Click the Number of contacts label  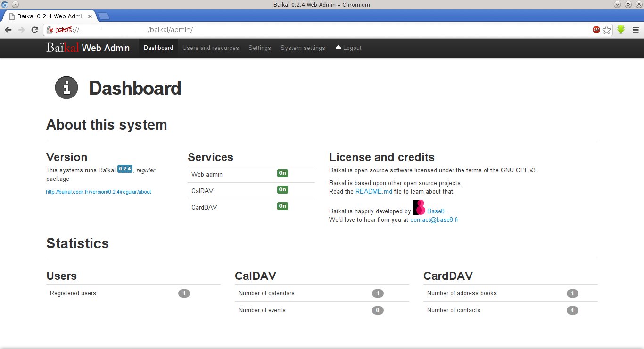[x=454, y=310]
